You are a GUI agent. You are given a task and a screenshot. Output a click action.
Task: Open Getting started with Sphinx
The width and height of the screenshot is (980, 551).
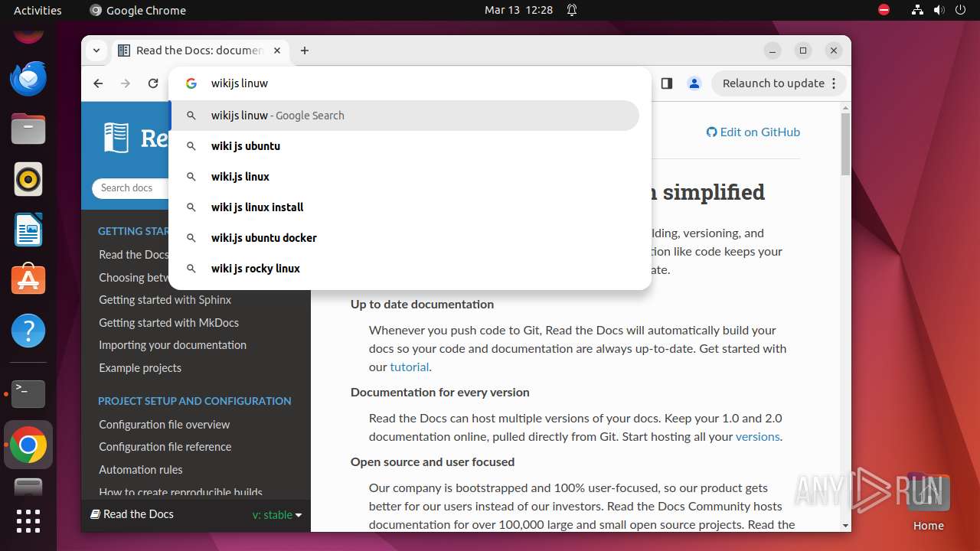(x=165, y=300)
